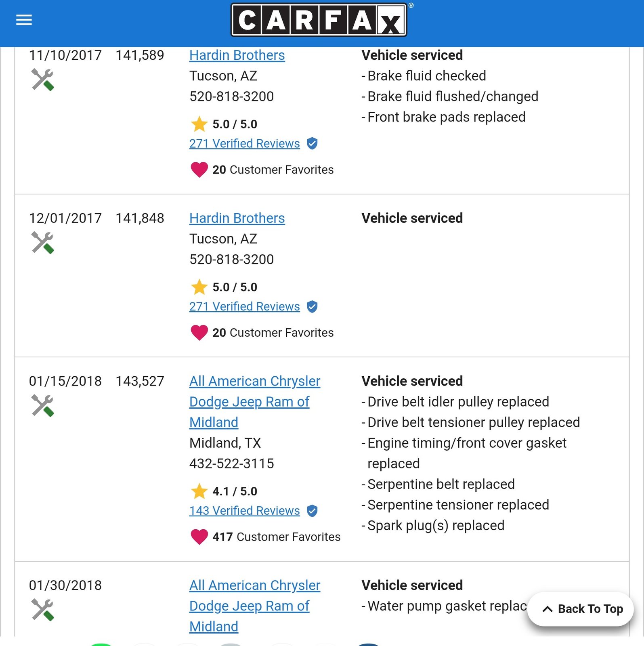Open Hardin Brothers link in 12/01/2017 entry
This screenshot has width=644, height=646.
coord(237,218)
